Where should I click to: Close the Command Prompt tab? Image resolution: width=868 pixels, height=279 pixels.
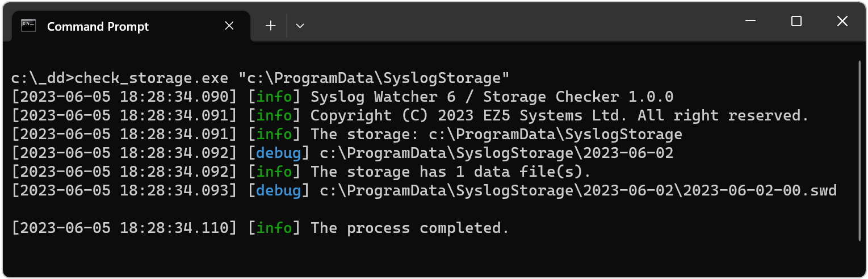(x=229, y=26)
